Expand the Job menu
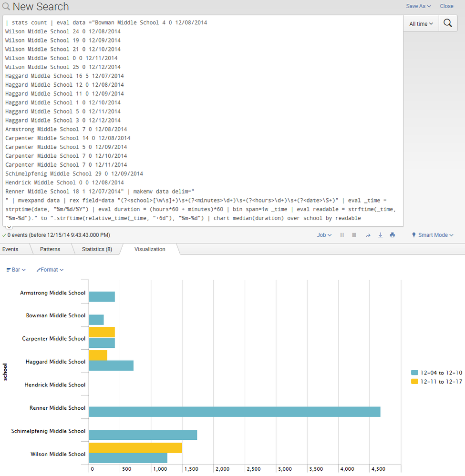Image resolution: width=465 pixels, height=476 pixels. pos(324,235)
